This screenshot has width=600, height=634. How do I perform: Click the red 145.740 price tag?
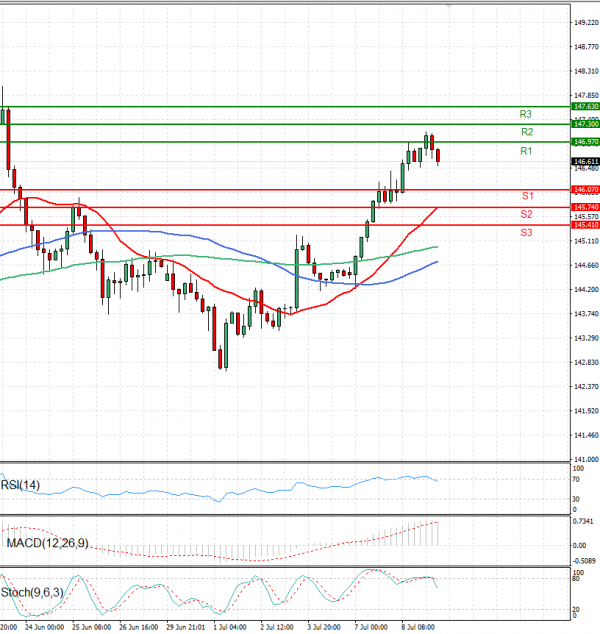pos(585,207)
